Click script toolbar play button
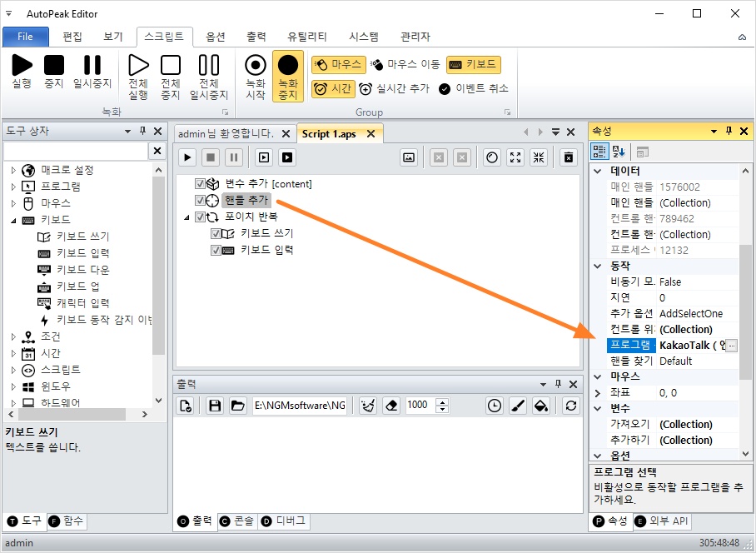The width and height of the screenshot is (756, 553). pos(187,157)
